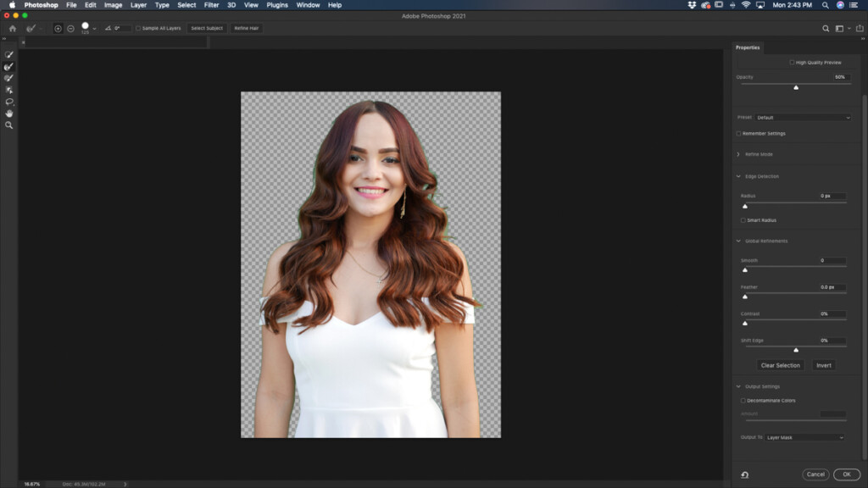The width and height of the screenshot is (868, 488).
Task: Click the Select Subject button
Action: 207,28
